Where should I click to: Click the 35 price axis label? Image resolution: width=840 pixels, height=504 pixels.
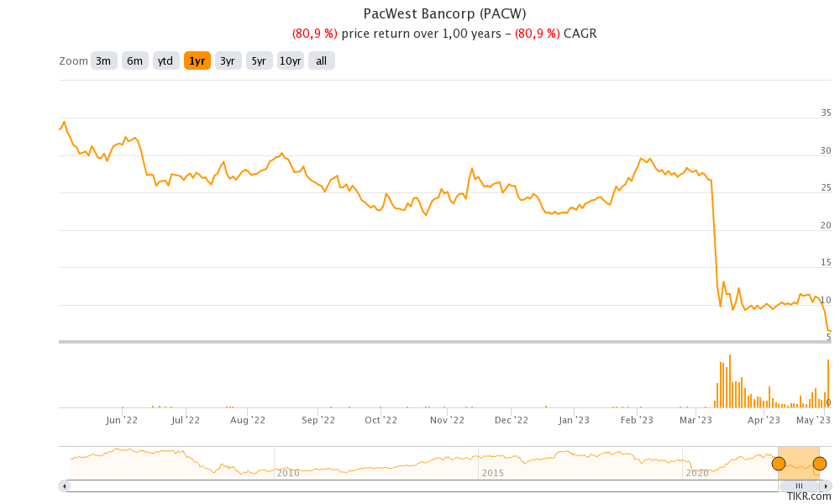826,113
